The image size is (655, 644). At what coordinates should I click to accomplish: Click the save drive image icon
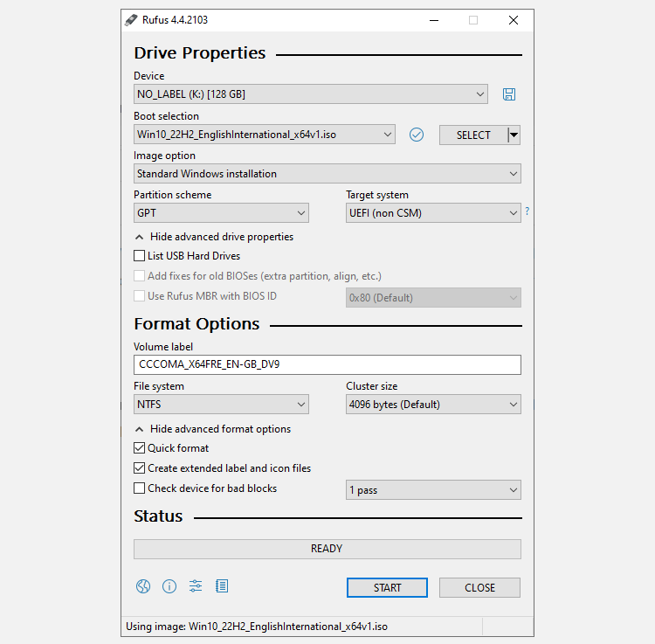pos(509,94)
